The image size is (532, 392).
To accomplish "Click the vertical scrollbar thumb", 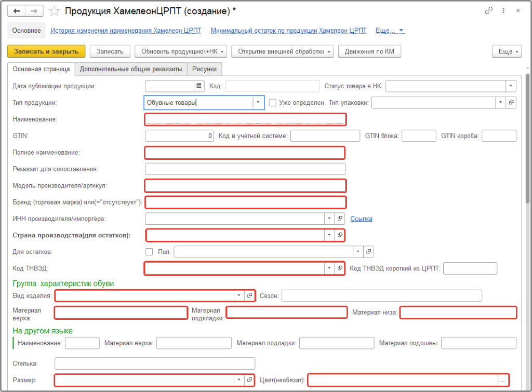I will coord(528,138).
